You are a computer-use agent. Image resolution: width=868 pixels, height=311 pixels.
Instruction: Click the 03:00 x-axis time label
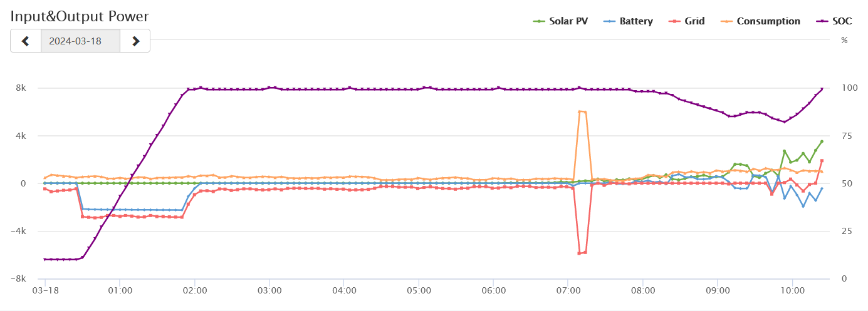pos(269,291)
